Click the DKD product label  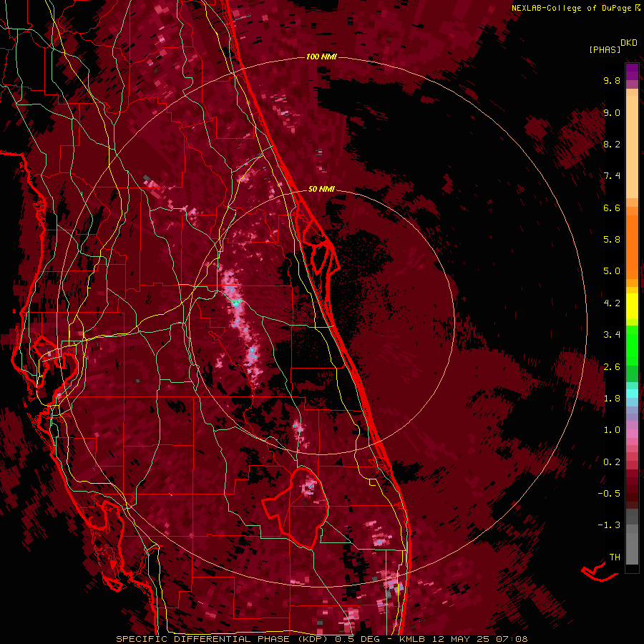[629, 43]
